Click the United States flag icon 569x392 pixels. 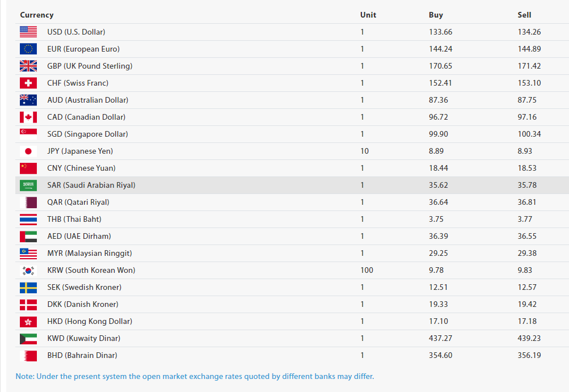(28, 32)
